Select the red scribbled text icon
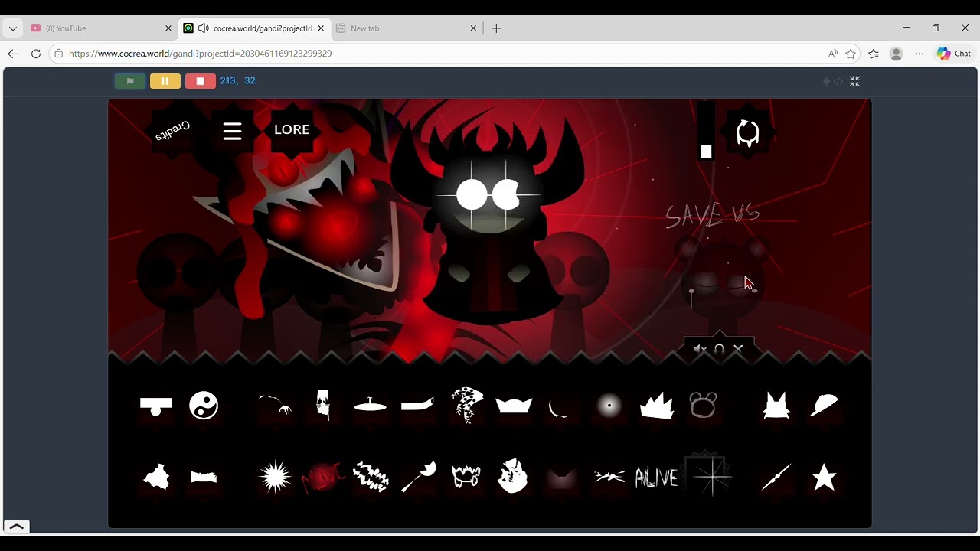Screen dimensions: 980x551 click(323, 478)
